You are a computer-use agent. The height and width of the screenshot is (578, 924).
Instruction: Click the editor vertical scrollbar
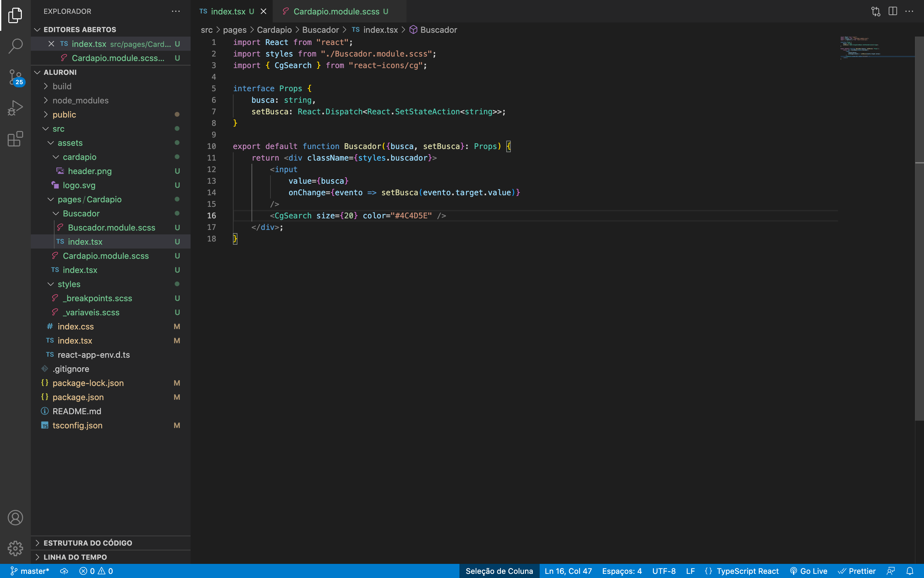[920, 229]
